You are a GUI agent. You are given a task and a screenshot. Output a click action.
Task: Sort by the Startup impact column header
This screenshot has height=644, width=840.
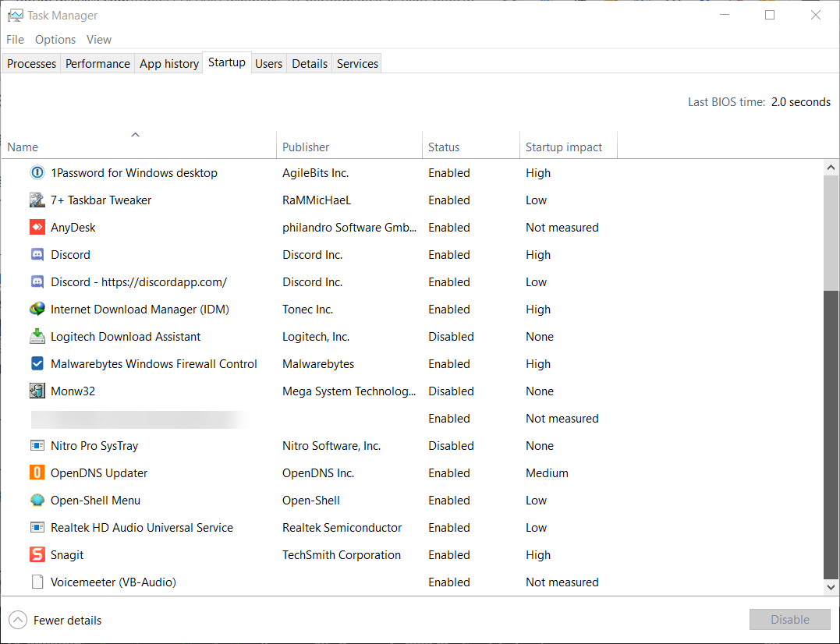[x=569, y=145]
